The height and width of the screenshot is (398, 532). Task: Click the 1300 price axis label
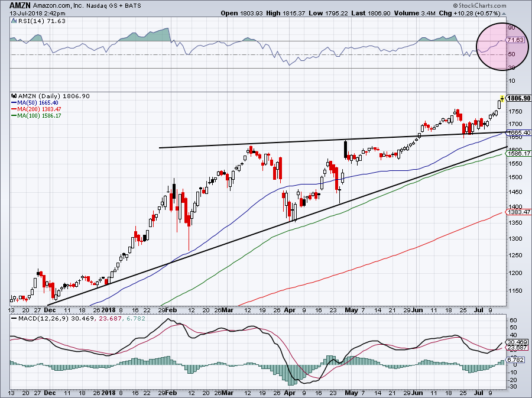(515, 239)
